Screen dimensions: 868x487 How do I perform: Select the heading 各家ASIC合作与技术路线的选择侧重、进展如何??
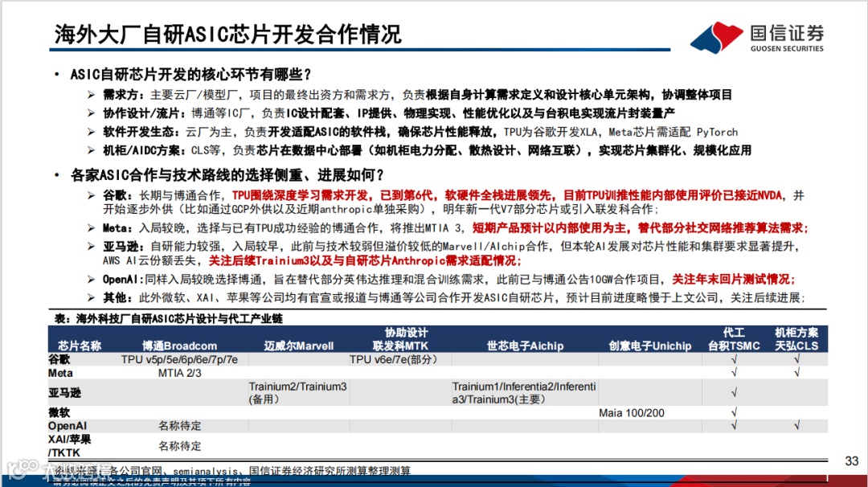(227, 175)
